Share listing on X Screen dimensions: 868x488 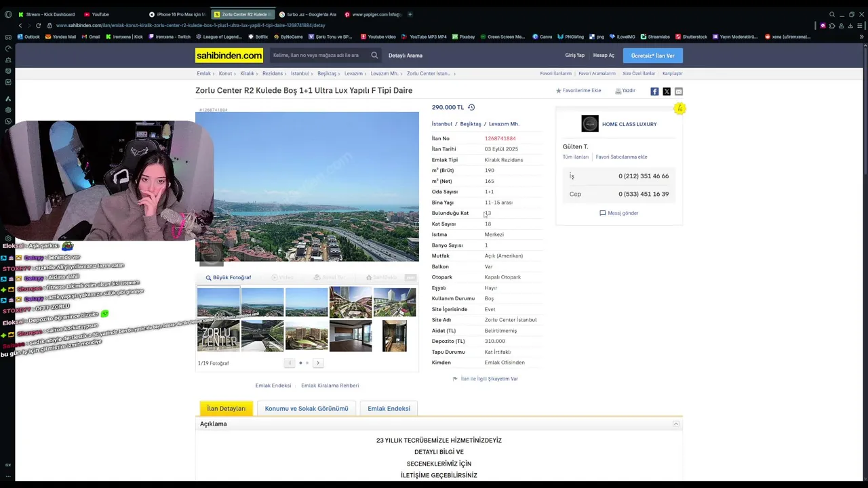(667, 91)
